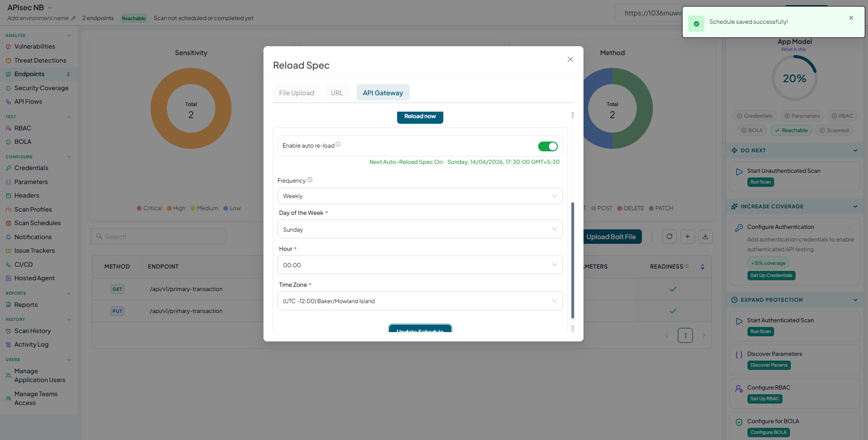Open Manage Application Users

tap(40, 376)
